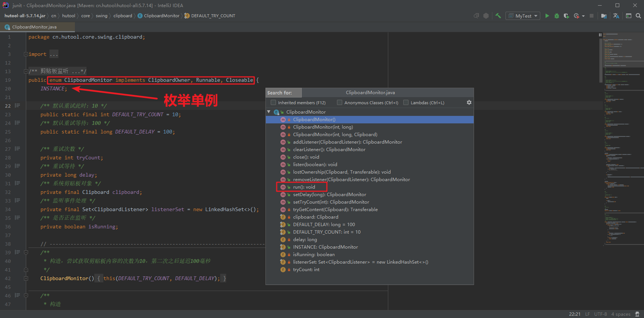This screenshot has width=644, height=318.
Task: Expand folded constructor body at line 42
Action: click(x=26, y=278)
